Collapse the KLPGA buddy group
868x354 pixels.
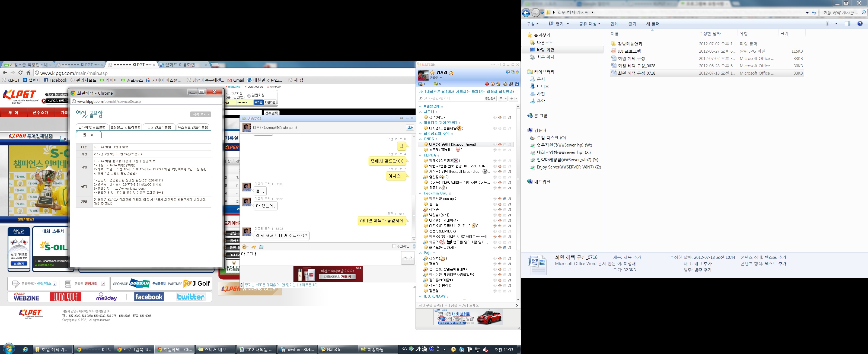pyautogui.click(x=420, y=155)
